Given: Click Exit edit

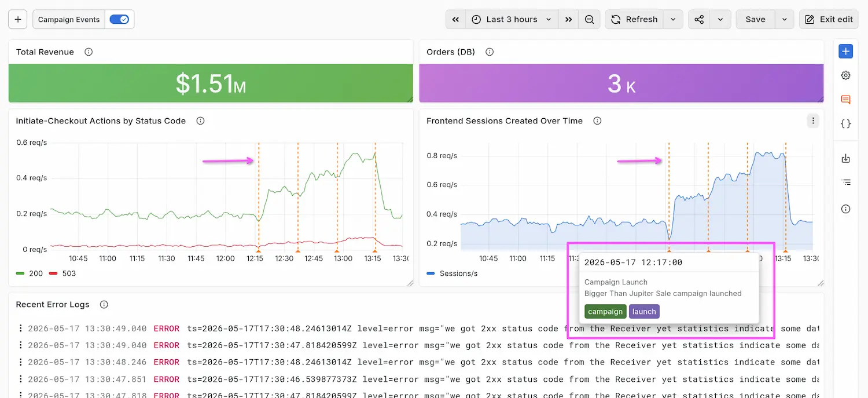Looking at the screenshot, I should coord(829,19).
